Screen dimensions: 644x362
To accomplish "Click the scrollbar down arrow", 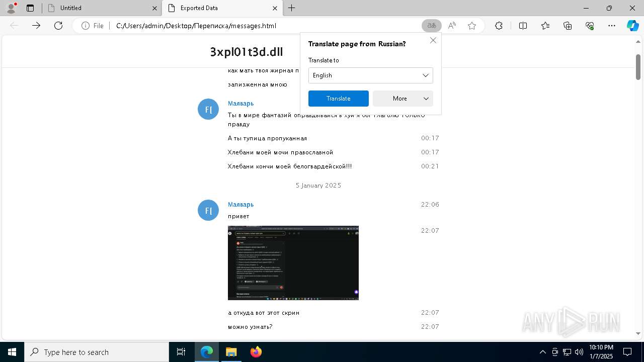I will (x=638, y=333).
